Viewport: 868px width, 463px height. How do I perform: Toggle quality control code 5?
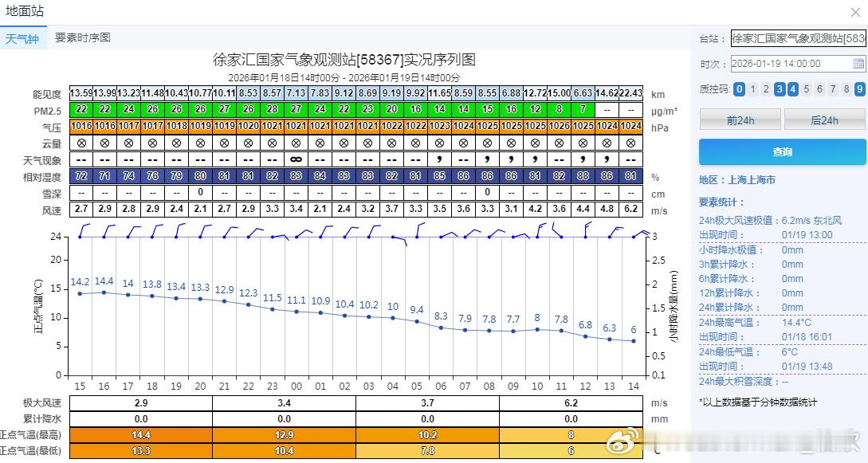point(806,89)
